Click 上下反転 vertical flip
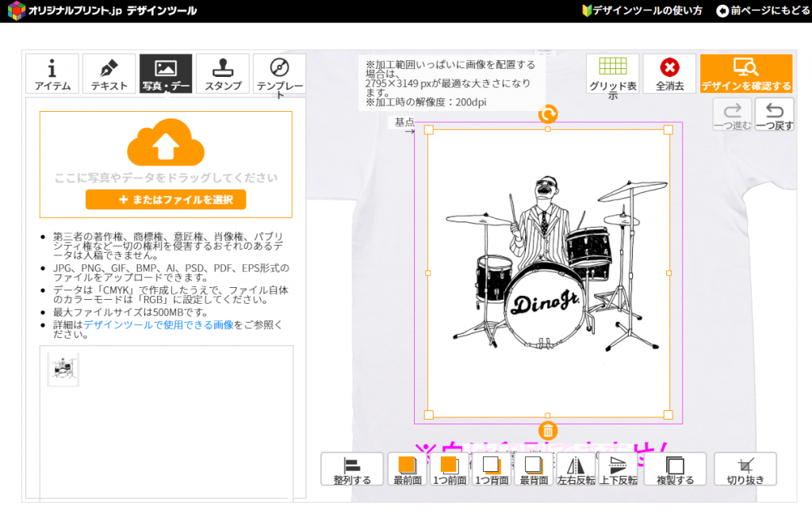 pos(619,470)
